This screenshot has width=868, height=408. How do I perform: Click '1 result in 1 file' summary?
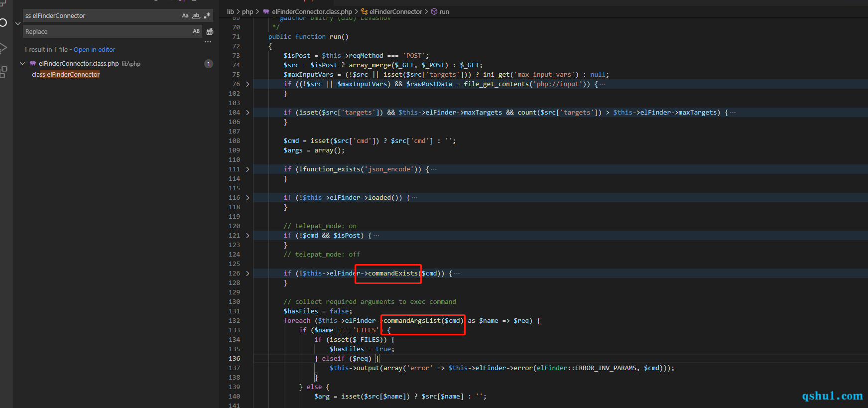tap(46, 49)
